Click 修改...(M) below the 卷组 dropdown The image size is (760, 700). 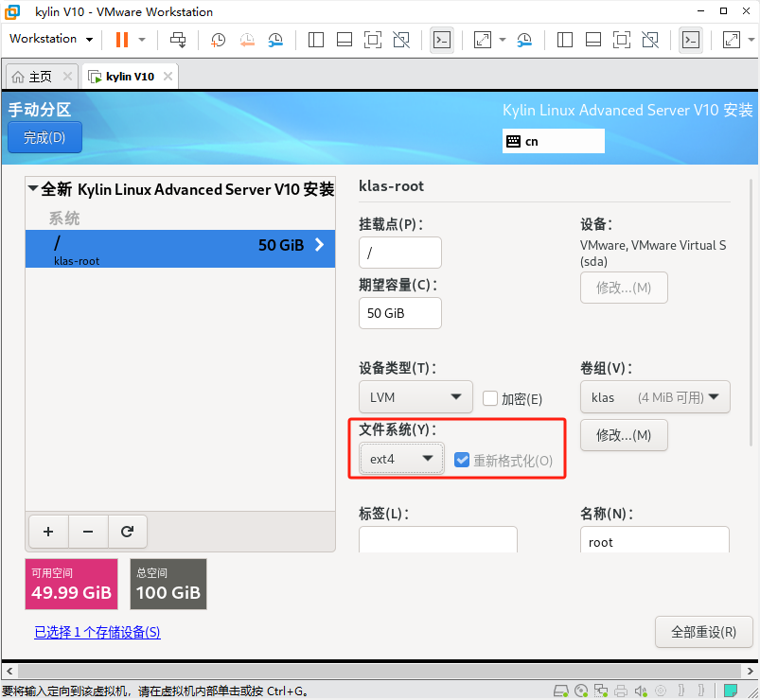pyautogui.click(x=624, y=435)
